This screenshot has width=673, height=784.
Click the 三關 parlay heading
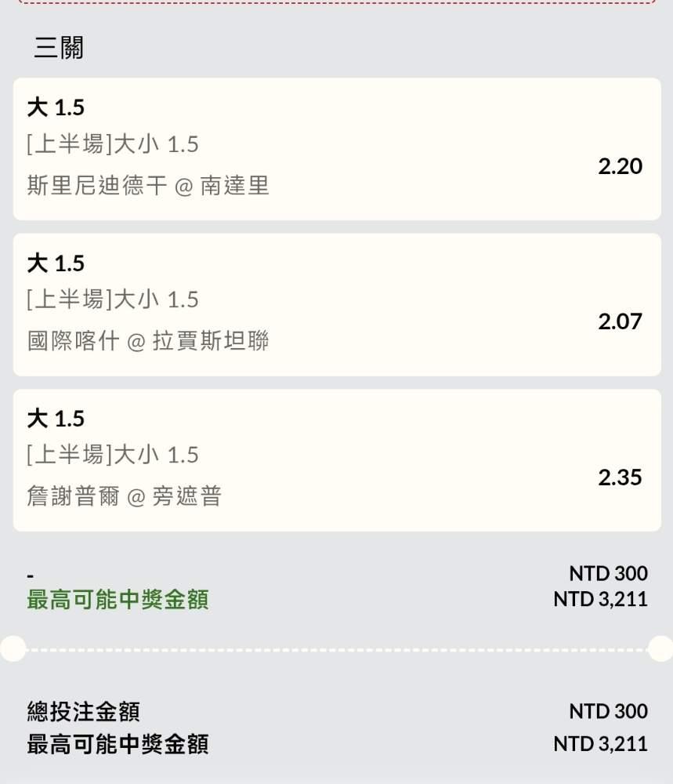point(59,49)
